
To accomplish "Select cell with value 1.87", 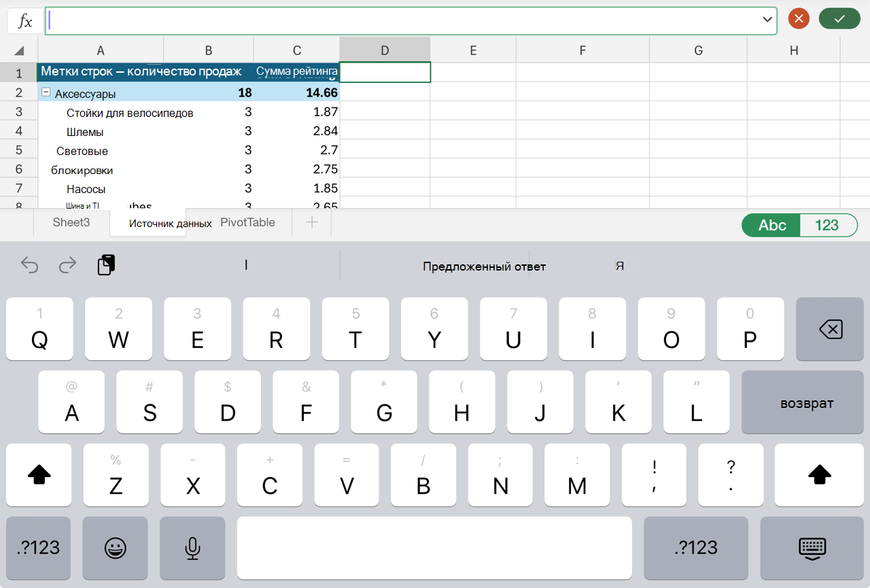I will coord(296,112).
